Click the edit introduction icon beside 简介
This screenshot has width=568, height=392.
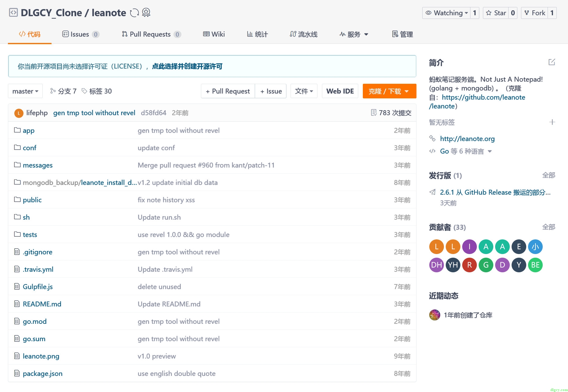[552, 62]
